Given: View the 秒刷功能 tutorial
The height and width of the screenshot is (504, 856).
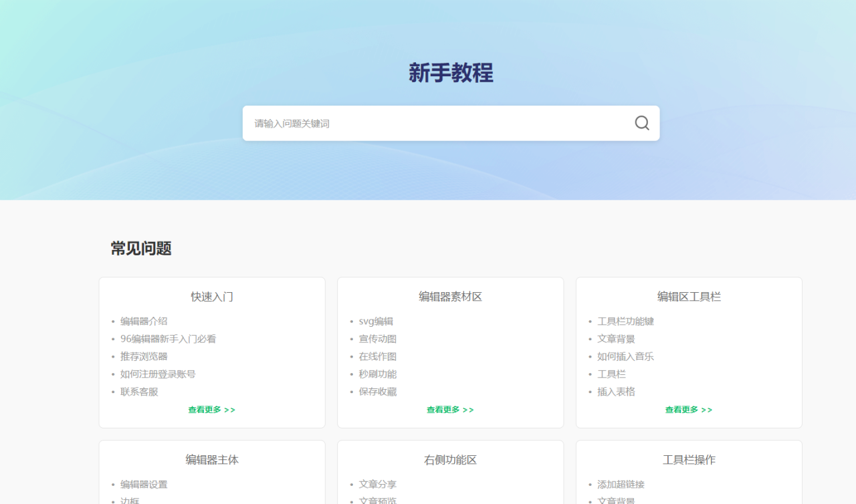Looking at the screenshot, I should pos(378,374).
